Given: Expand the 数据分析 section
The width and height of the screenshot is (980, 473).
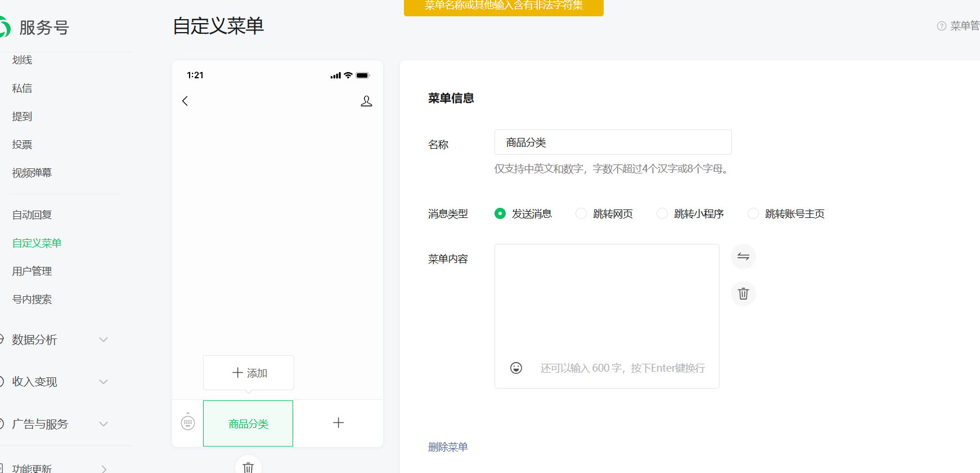Looking at the screenshot, I should (104, 340).
